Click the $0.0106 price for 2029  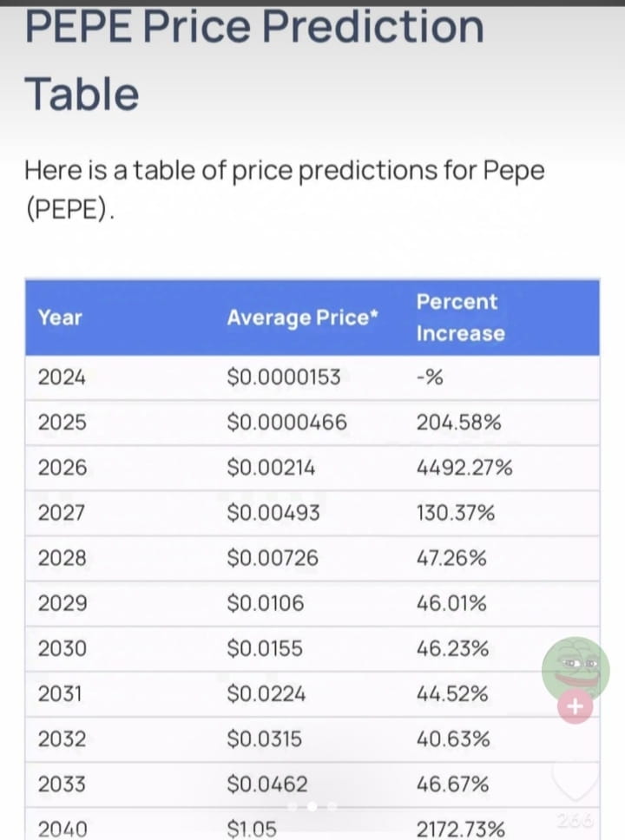pyautogui.click(x=266, y=603)
